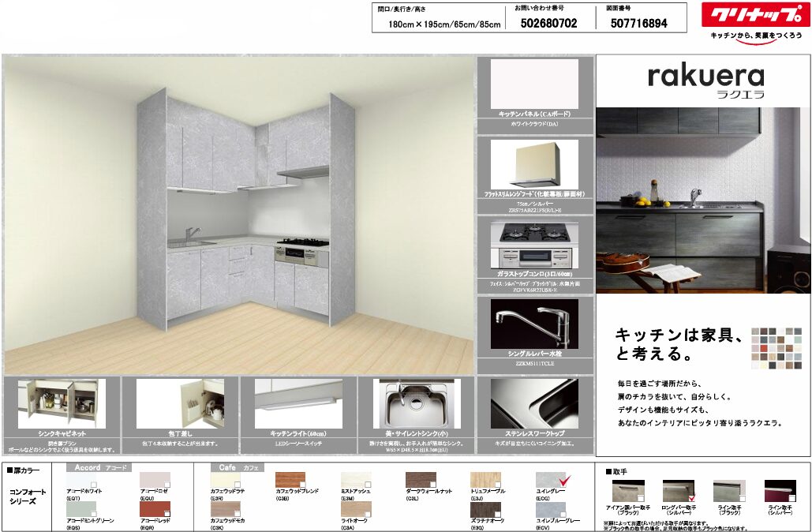The height and width of the screenshot is (532, 812).
Task: Click drawing number 507716894
Action: 638,24
